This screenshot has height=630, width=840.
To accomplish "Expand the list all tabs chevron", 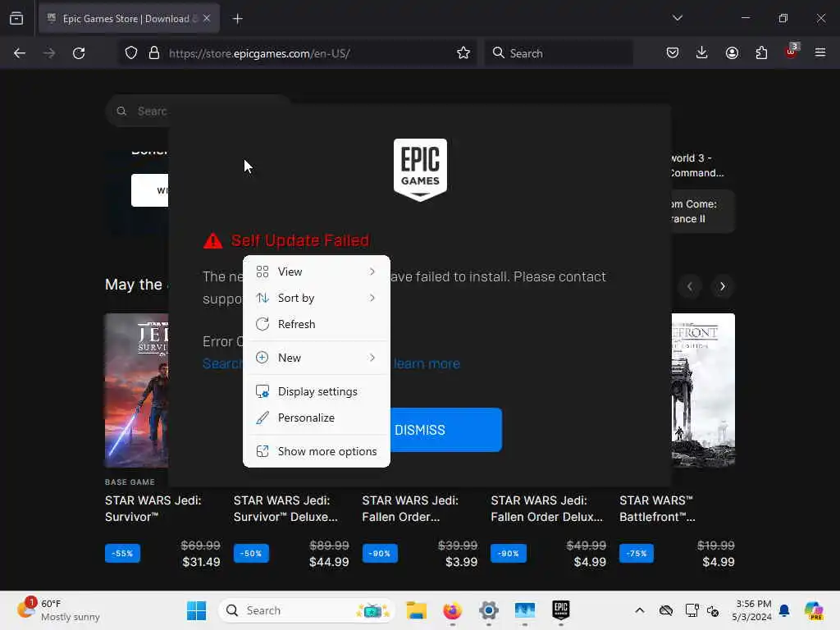I will pos(677,18).
